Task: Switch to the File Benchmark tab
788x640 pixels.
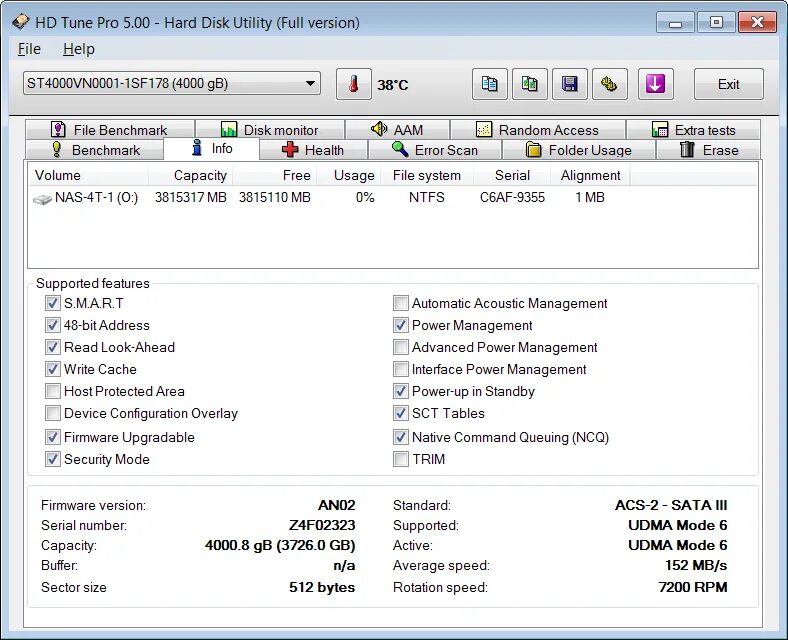Action: [x=110, y=130]
